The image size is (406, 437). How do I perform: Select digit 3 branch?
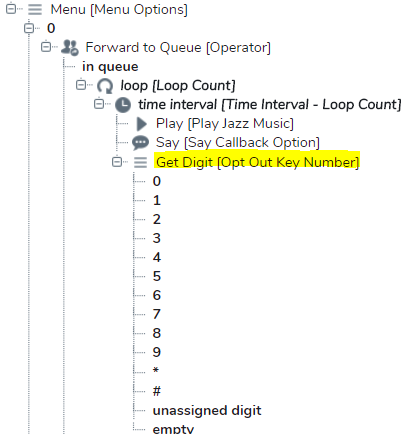pyautogui.click(x=157, y=238)
